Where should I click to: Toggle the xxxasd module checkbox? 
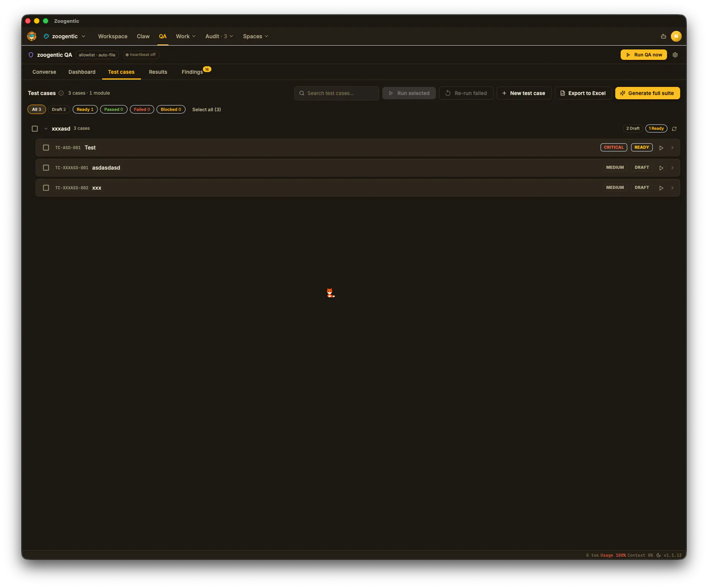click(x=35, y=129)
